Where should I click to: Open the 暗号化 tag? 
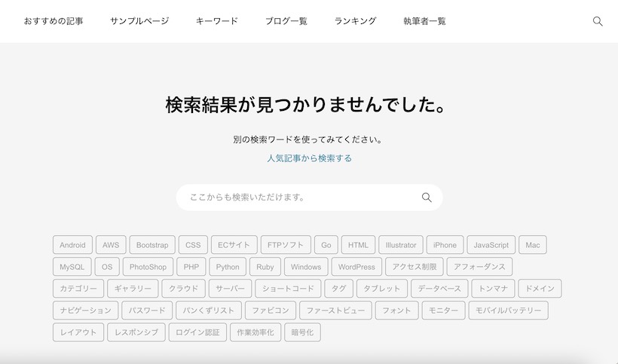click(302, 332)
